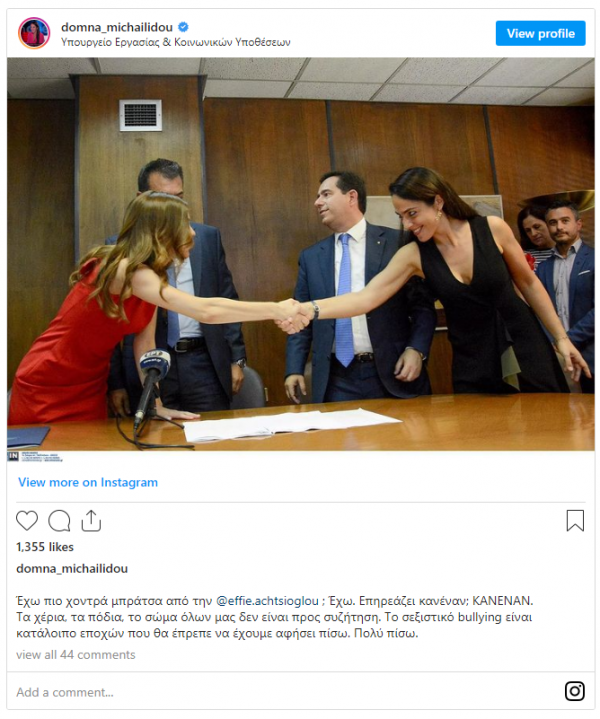The height and width of the screenshot is (719, 600).
Task: Share the post with the share icon
Action: (91, 520)
